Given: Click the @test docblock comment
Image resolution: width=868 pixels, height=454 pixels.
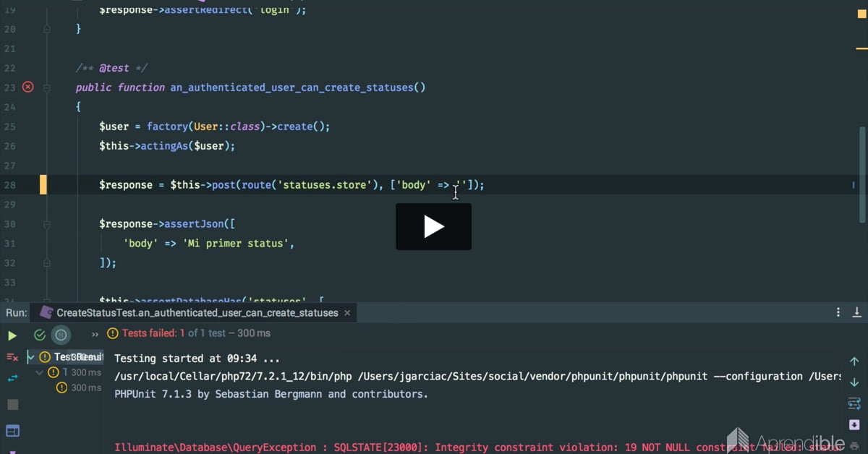Looking at the screenshot, I should click(x=111, y=68).
